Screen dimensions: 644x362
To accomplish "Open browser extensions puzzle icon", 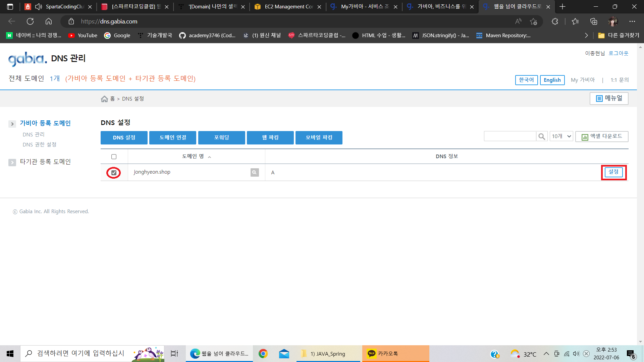I will pyautogui.click(x=555, y=21).
